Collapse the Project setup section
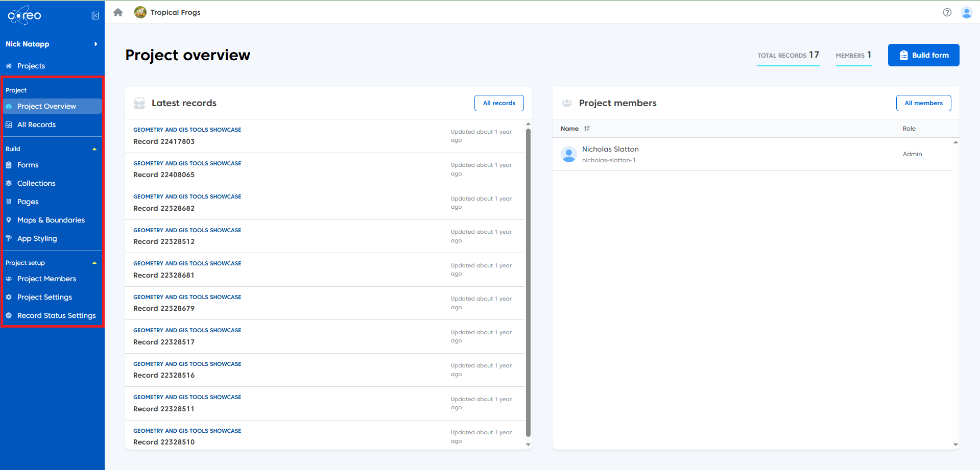The height and width of the screenshot is (470, 980). tap(94, 262)
